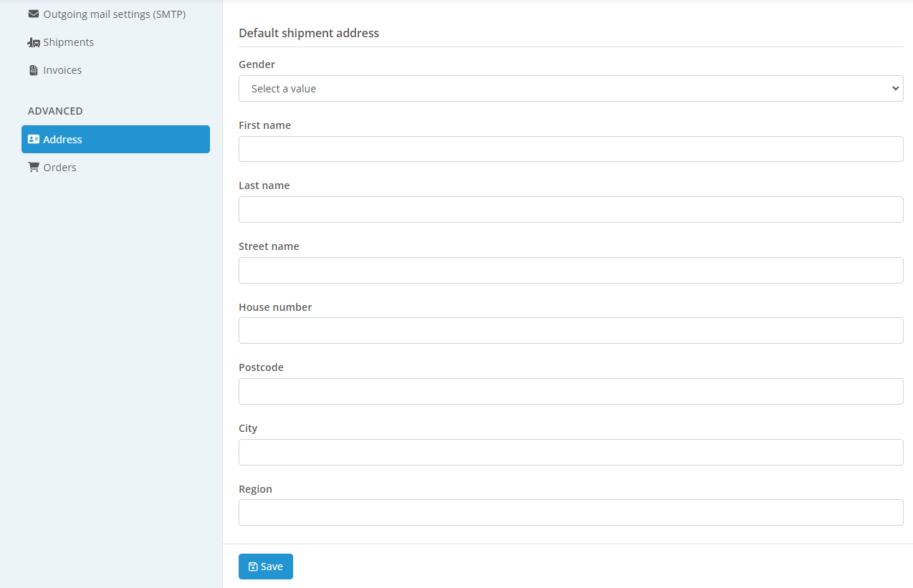Click the floppy disk icon on Save

click(253, 567)
